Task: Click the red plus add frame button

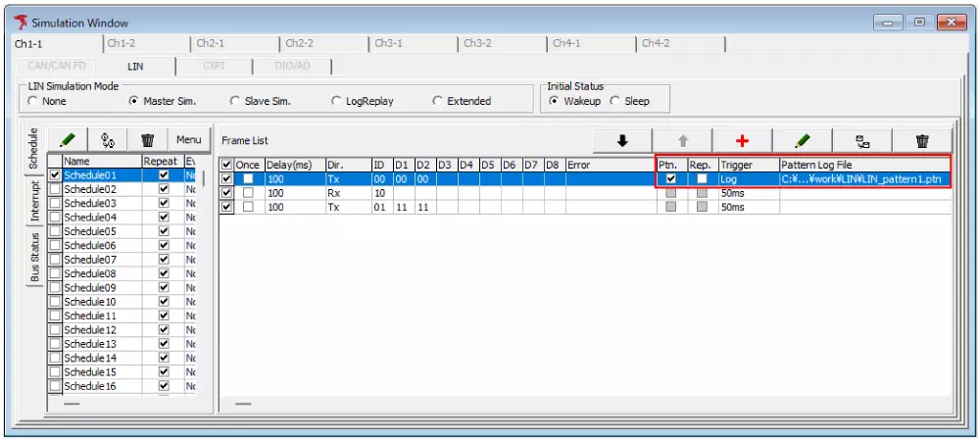Action: pos(742,141)
